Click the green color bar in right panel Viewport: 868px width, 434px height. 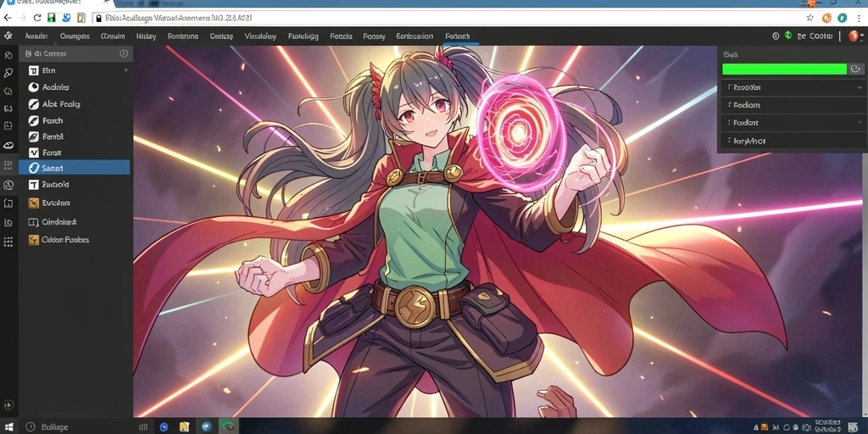pos(784,69)
